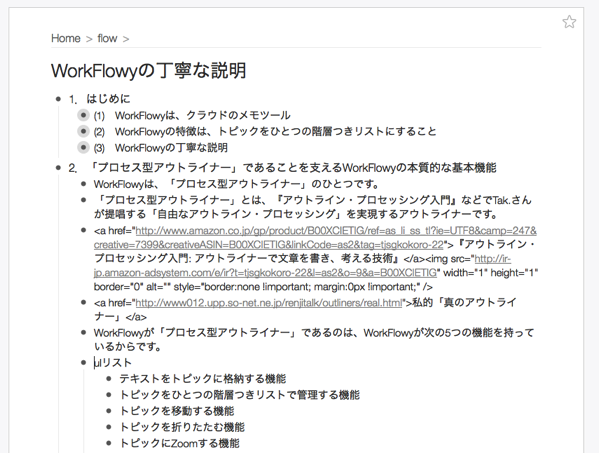
Task: Open the flow breadcrumb
Action: (x=107, y=39)
